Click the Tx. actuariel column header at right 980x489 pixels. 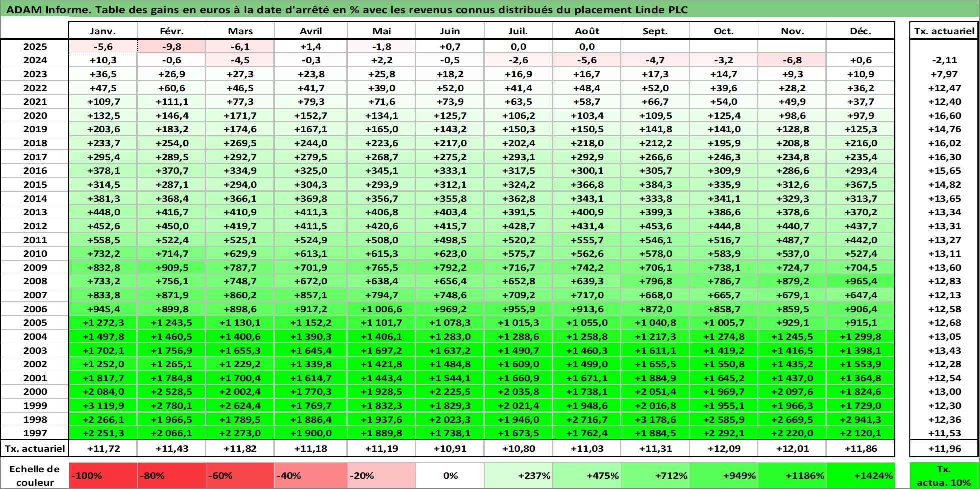pyautogui.click(x=944, y=31)
